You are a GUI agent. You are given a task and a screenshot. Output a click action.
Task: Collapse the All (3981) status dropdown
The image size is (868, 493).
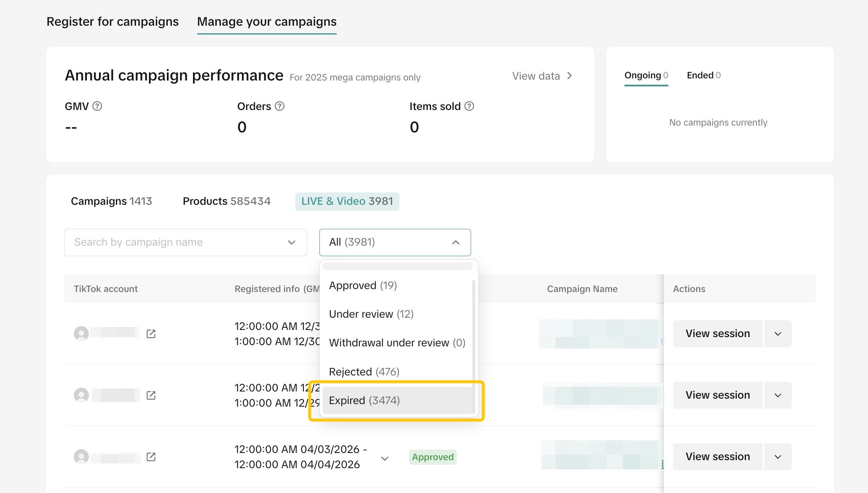[x=455, y=242]
